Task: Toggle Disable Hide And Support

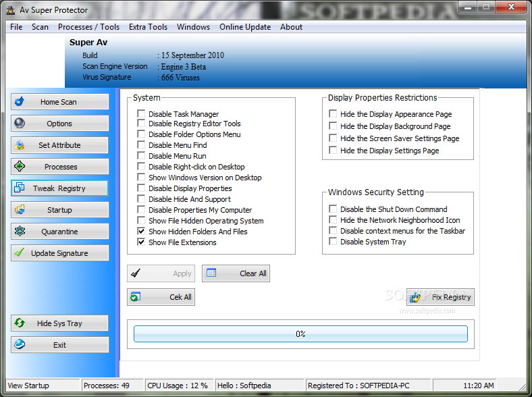Action: pyautogui.click(x=141, y=198)
